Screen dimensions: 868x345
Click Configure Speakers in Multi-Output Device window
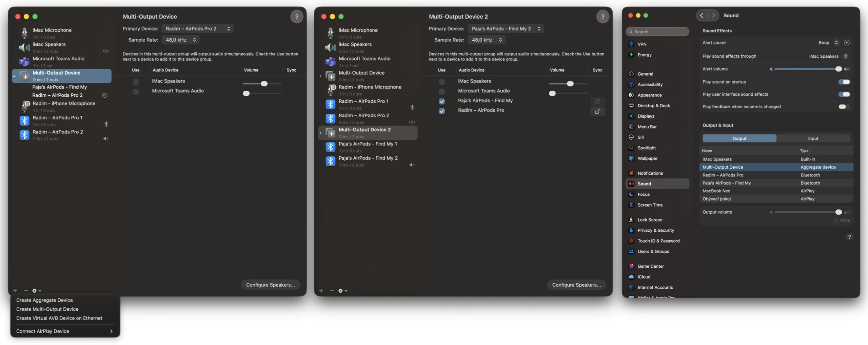271,285
